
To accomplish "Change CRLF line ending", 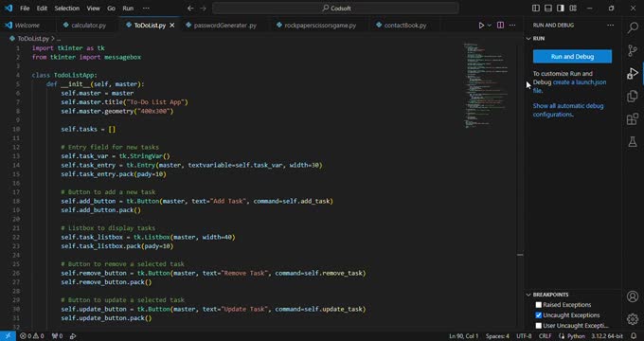I will 545,336.
